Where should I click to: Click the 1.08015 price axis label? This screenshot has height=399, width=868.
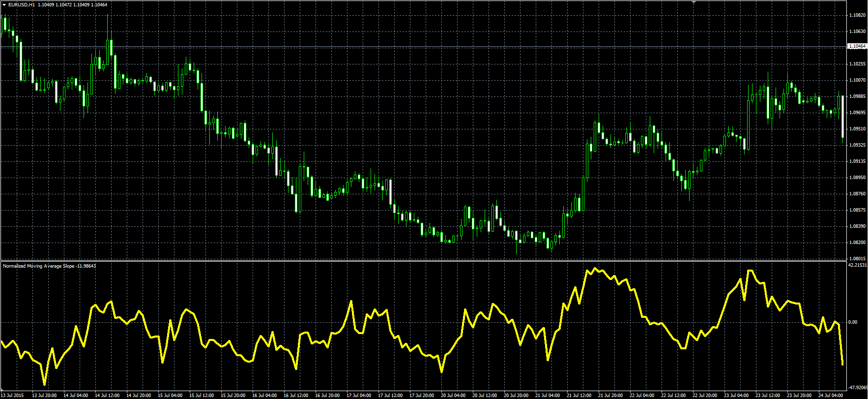point(858,259)
